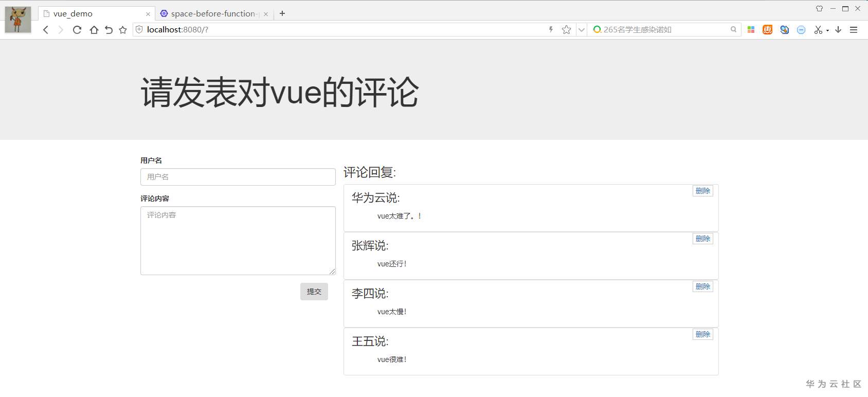Open the downloads manager arrow
This screenshot has width=868, height=397.
click(838, 30)
